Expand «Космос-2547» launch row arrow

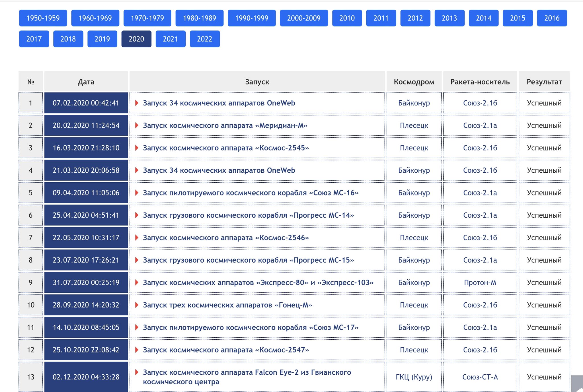[137, 350]
